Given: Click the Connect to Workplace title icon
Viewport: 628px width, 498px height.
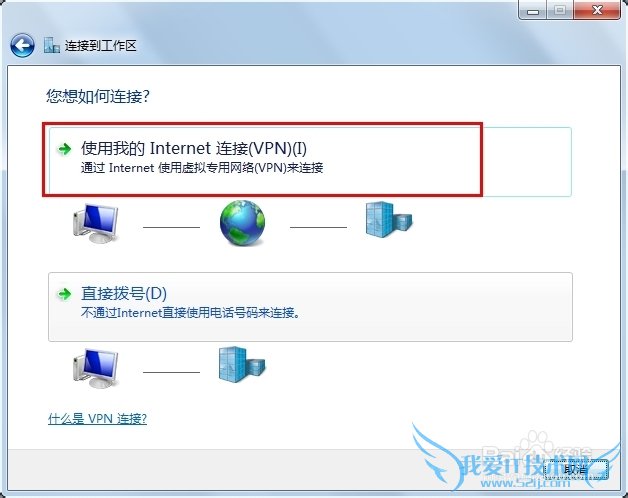Looking at the screenshot, I should click(52, 45).
